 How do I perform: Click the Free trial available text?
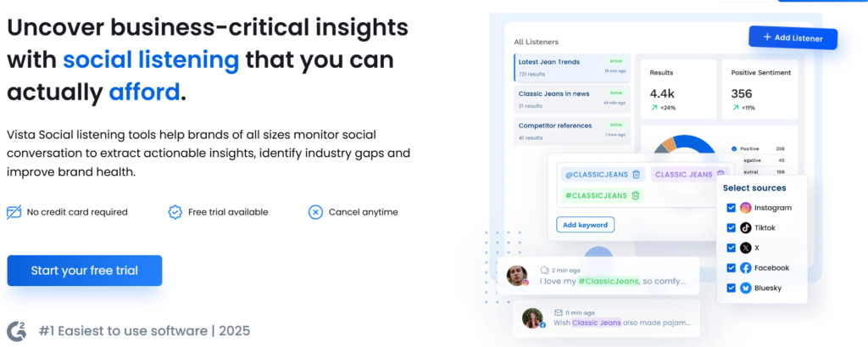[x=228, y=212]
